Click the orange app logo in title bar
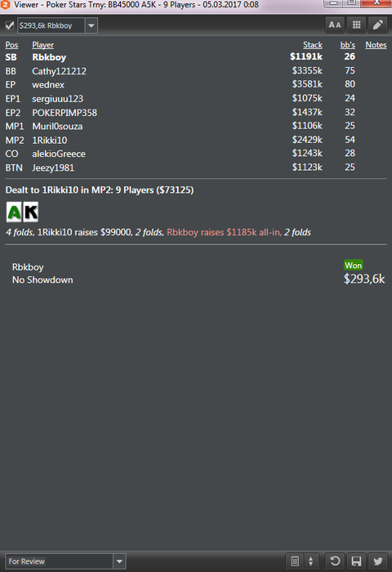 click(5, 5)
